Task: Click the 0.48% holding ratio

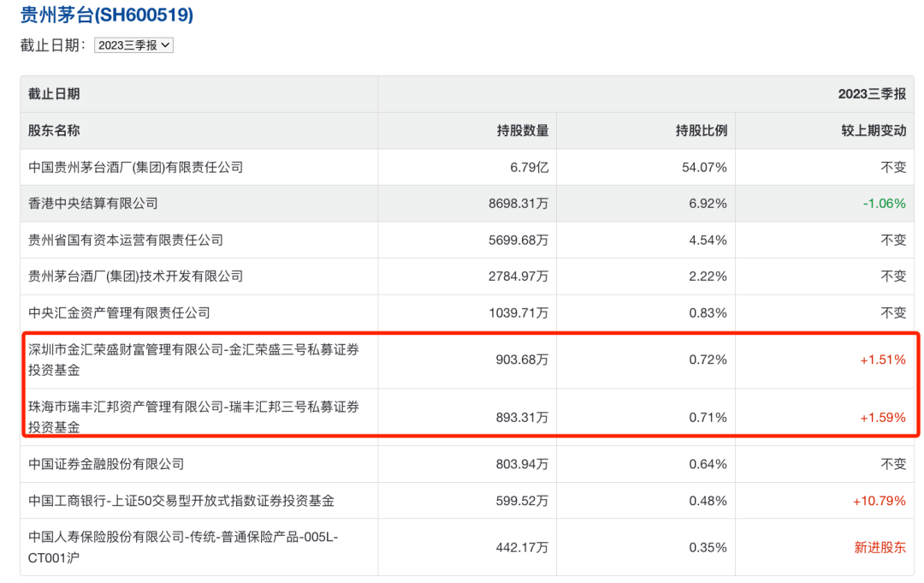Action: (x=708, y=501)
